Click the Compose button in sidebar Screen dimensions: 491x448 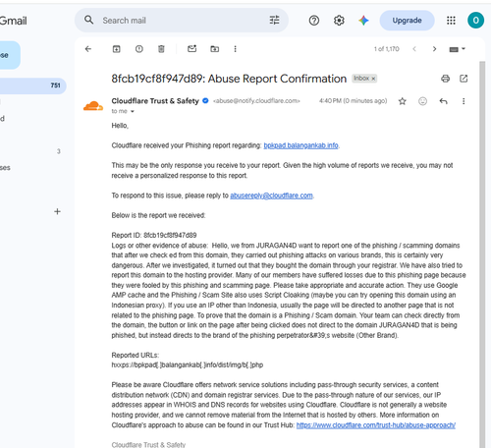click(x=10, y=55)
